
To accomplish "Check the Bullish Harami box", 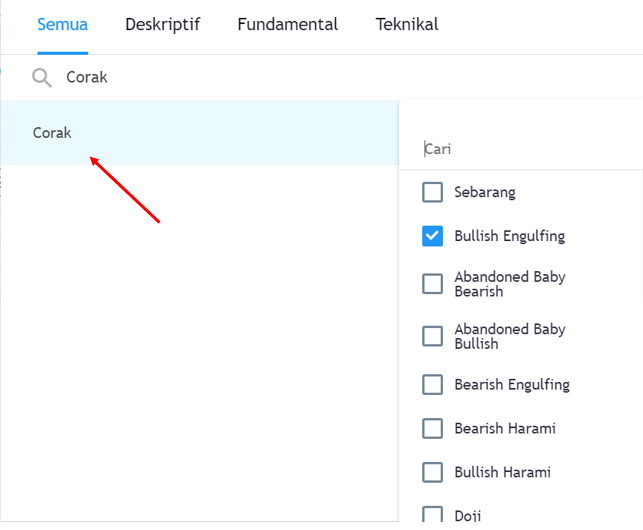I will [x=432, y=472].
